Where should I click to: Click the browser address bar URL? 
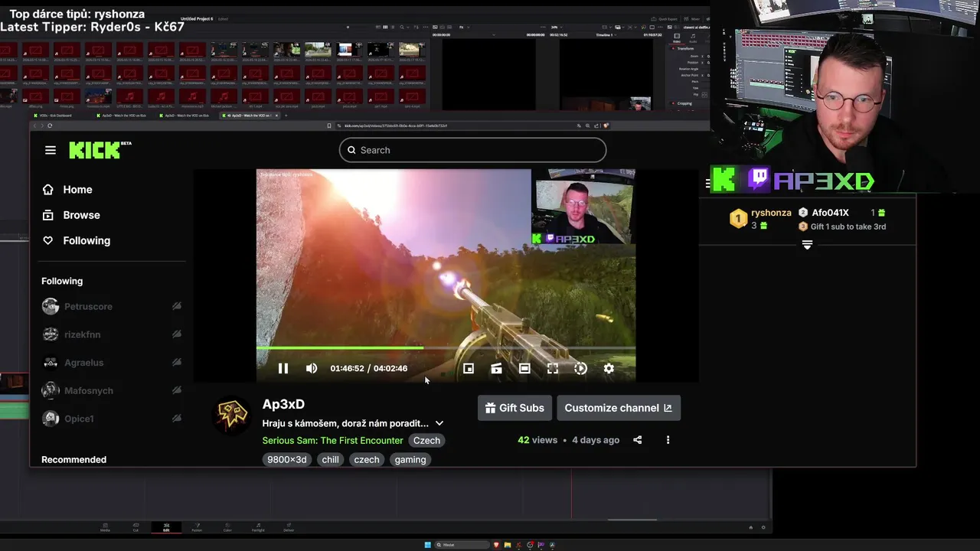(x=396, y=126)
